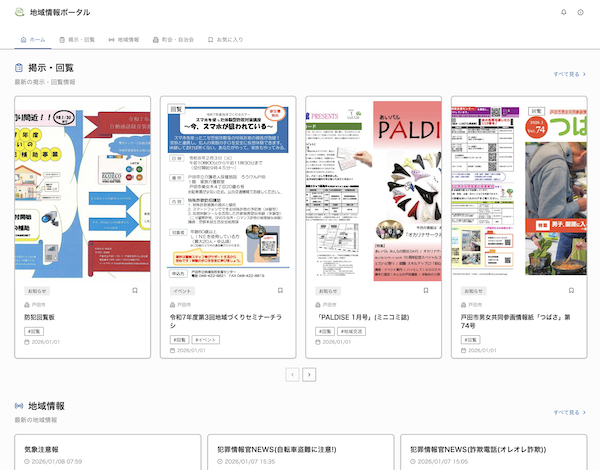Click #イベント tag on seminar card

tap(205, 340)
